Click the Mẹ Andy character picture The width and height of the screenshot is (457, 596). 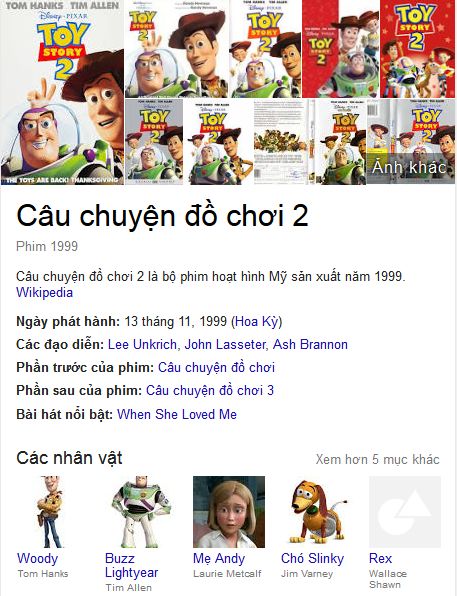coord(229,512)
